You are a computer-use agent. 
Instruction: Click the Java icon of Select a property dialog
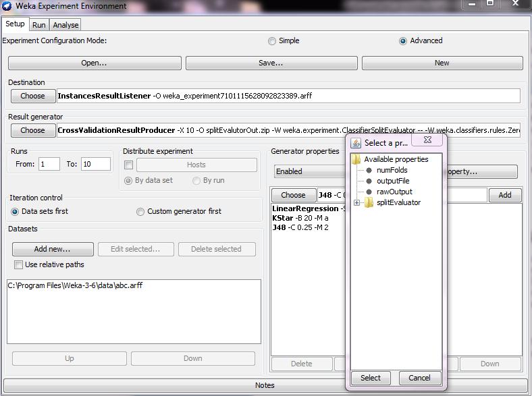pos(356,143)
